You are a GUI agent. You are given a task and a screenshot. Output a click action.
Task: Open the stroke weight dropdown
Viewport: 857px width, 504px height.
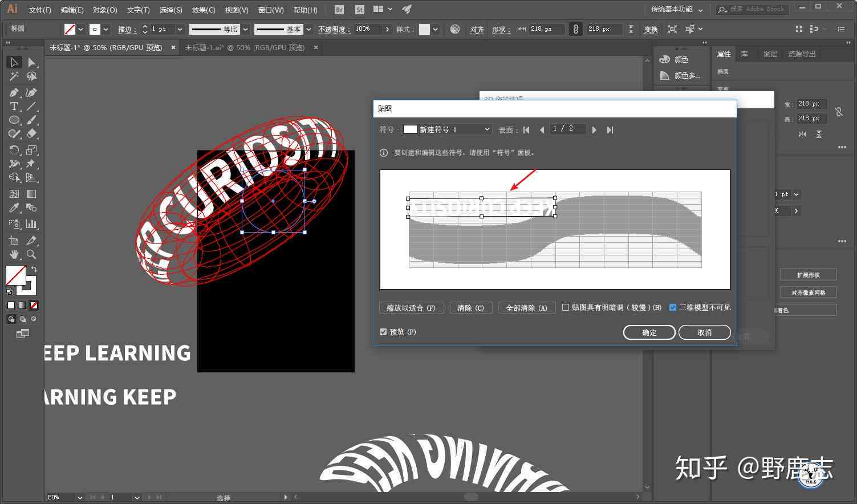(x=180, y=29)
